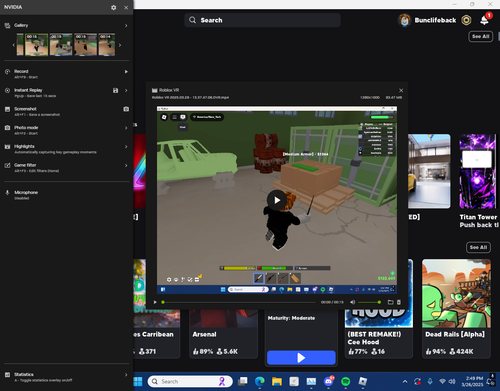Click the Photo mode row label
Image resolution: width=500 pixels, height=391 pixels.
[26, 127]
